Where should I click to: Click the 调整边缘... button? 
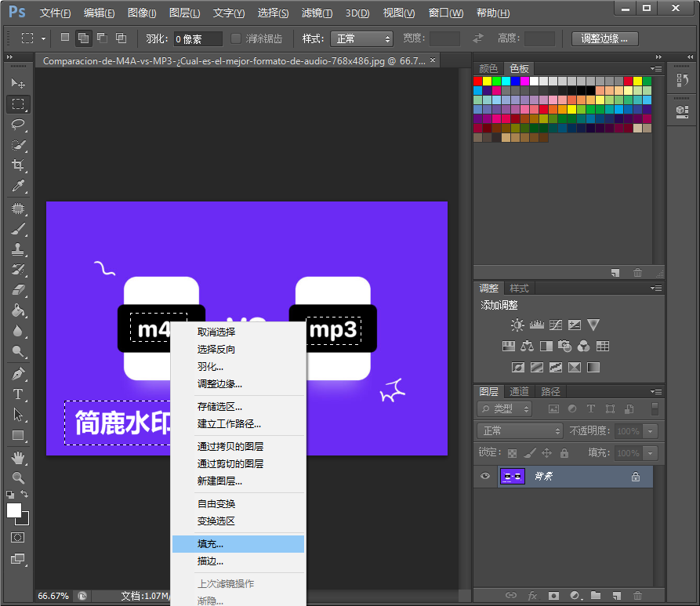[x=604, y=38]
